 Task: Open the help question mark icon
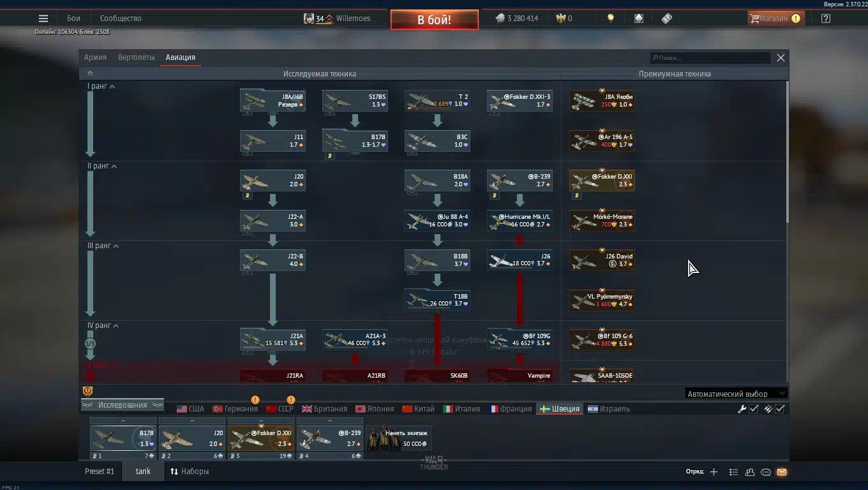pyautogui.click(x=826, y=19)
